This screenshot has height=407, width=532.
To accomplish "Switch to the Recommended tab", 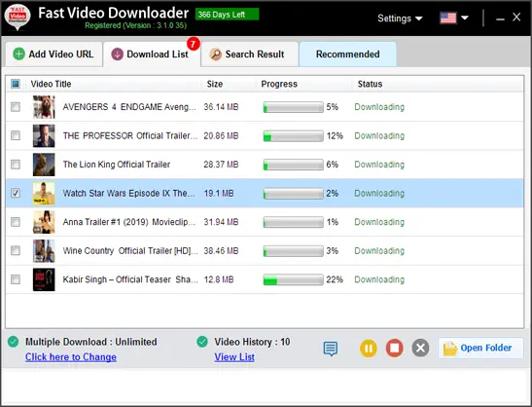I will pyautogui.click(x=348, y=54).
